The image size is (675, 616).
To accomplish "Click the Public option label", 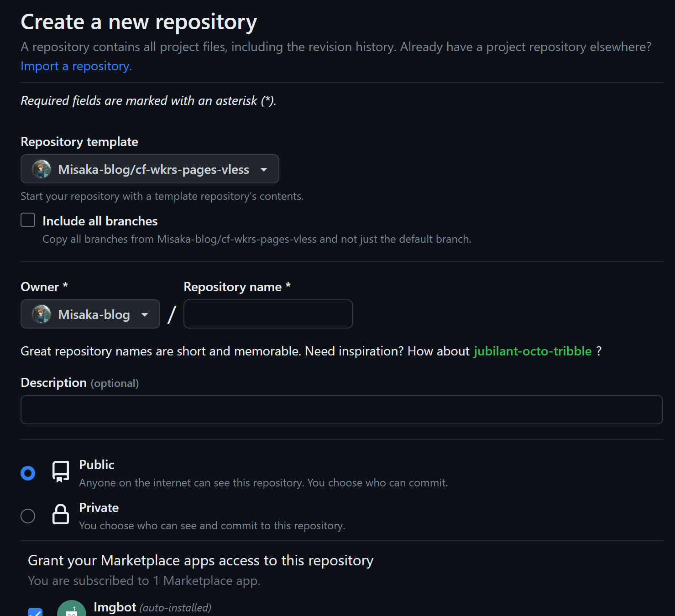I will coord(97,465).
